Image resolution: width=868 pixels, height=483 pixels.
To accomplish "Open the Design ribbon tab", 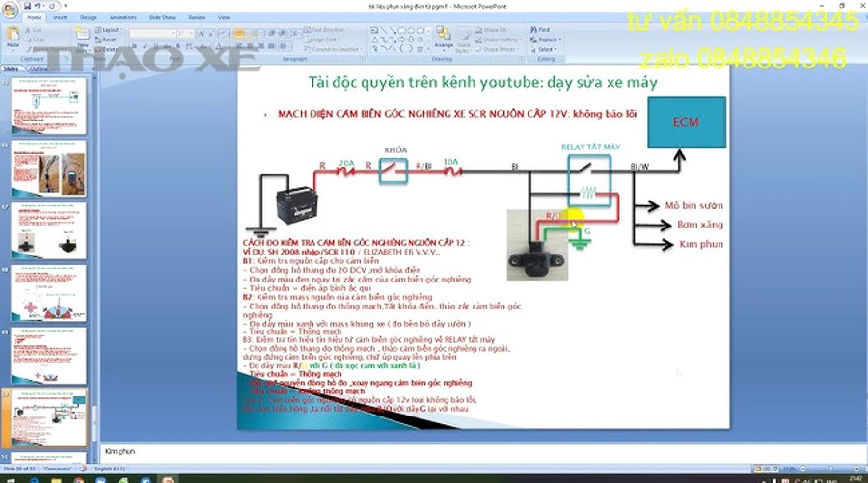I will tap(88, 17).
